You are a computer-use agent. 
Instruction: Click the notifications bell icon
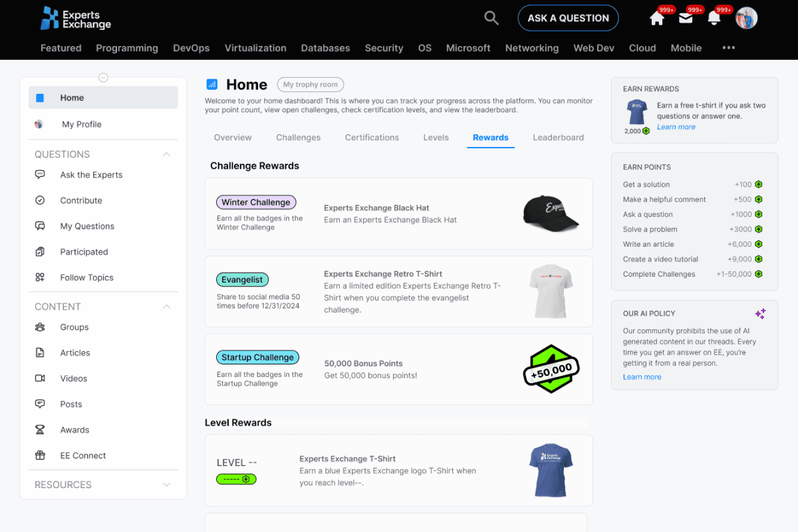(714, 18)
